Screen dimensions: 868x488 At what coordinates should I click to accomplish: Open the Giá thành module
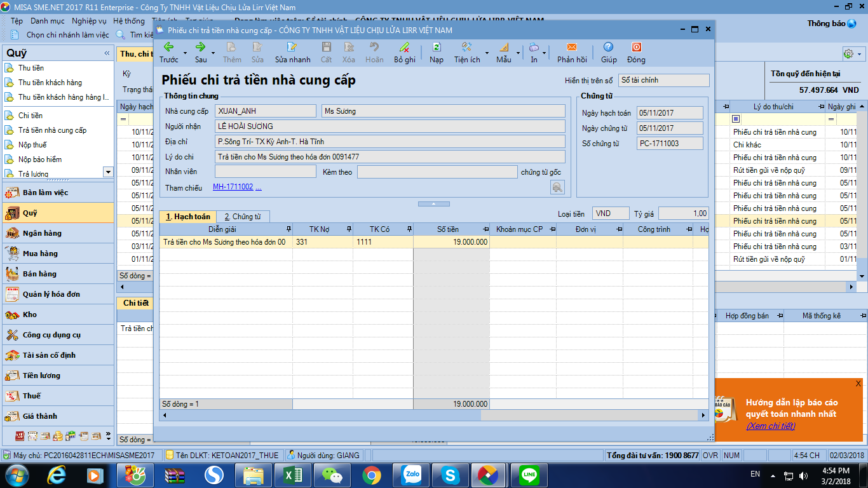[57, 416]
